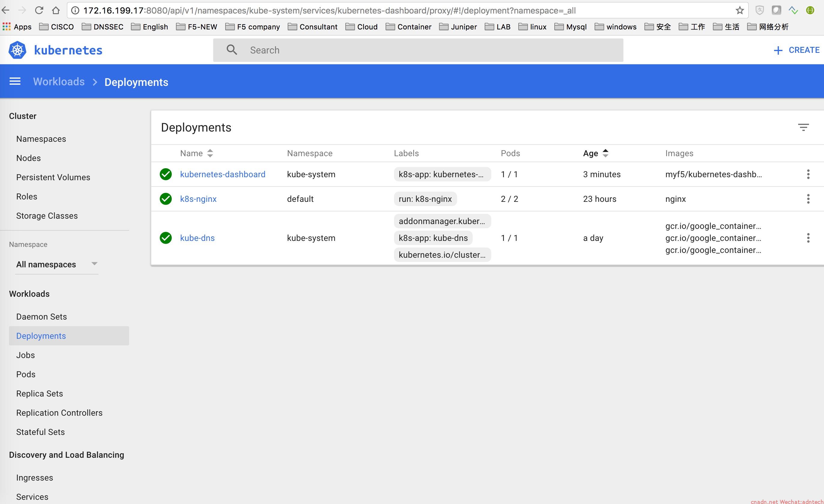Open the Cloud bookmark folder
The height and width of the screenshot is (504, 824).
tap(362, 27)
